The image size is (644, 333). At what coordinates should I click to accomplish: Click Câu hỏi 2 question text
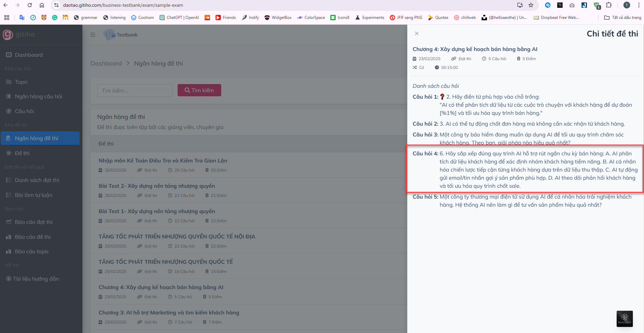[x=532, y=124]
